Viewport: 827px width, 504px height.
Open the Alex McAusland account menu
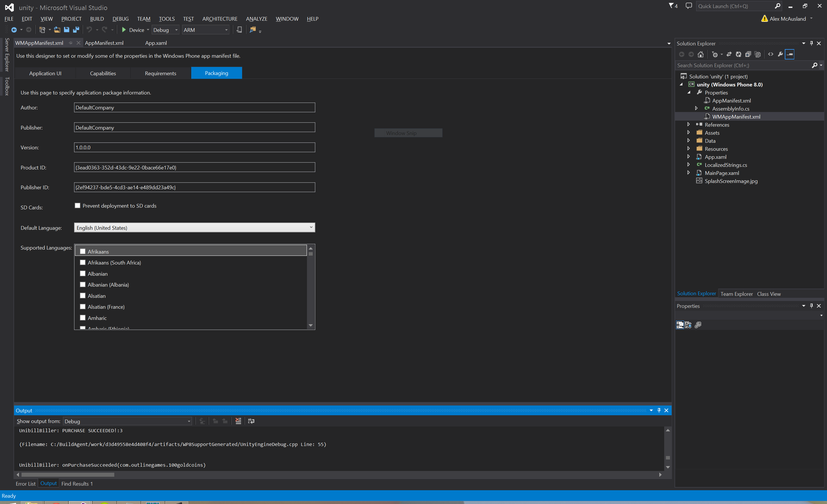[x=787, y=19]
